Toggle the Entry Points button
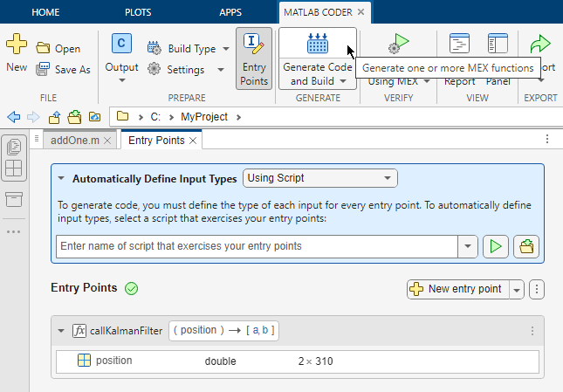The image size is (563, 392). pos(254,58)
